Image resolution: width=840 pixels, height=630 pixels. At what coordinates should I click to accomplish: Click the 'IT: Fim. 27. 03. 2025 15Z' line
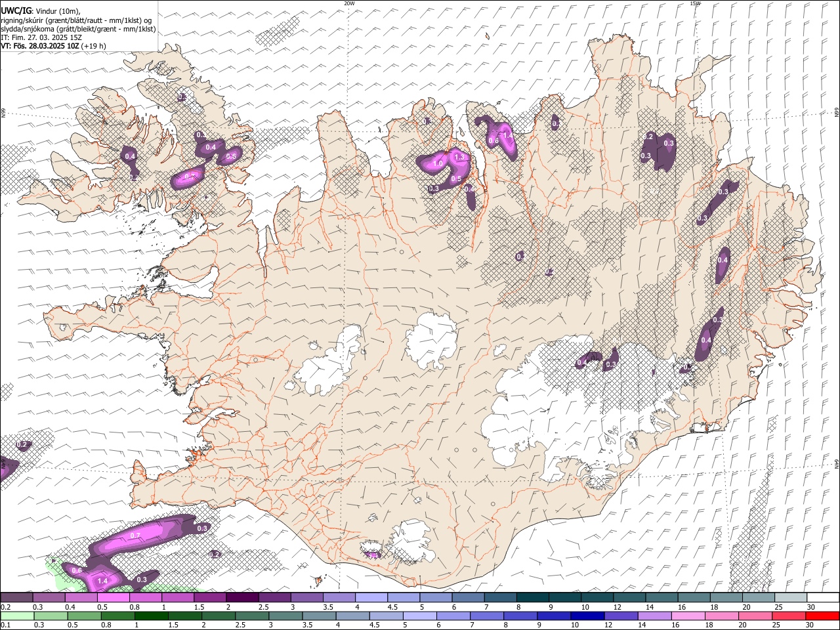[x=41, y=37]
